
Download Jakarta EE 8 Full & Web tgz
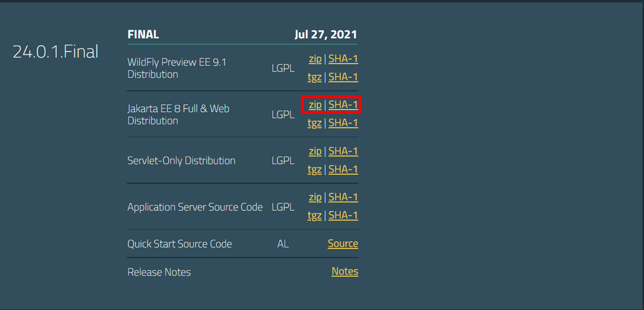pyautogui.click(x=314, y=123)
